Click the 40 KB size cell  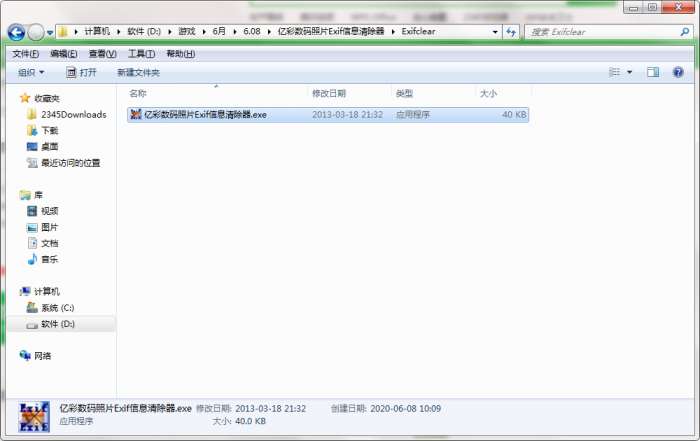514,115
